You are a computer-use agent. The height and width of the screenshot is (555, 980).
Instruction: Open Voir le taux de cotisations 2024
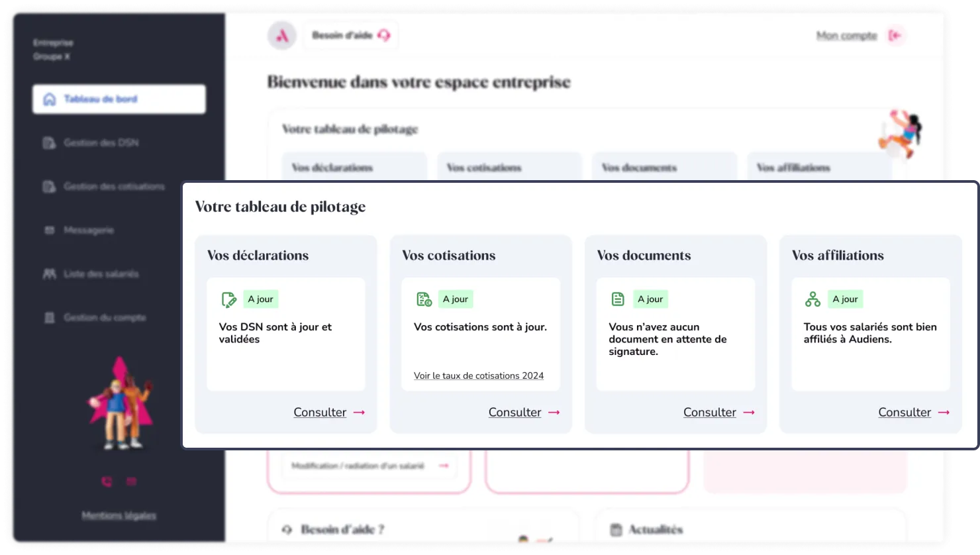pyautogui.click(x=479, y=376)
